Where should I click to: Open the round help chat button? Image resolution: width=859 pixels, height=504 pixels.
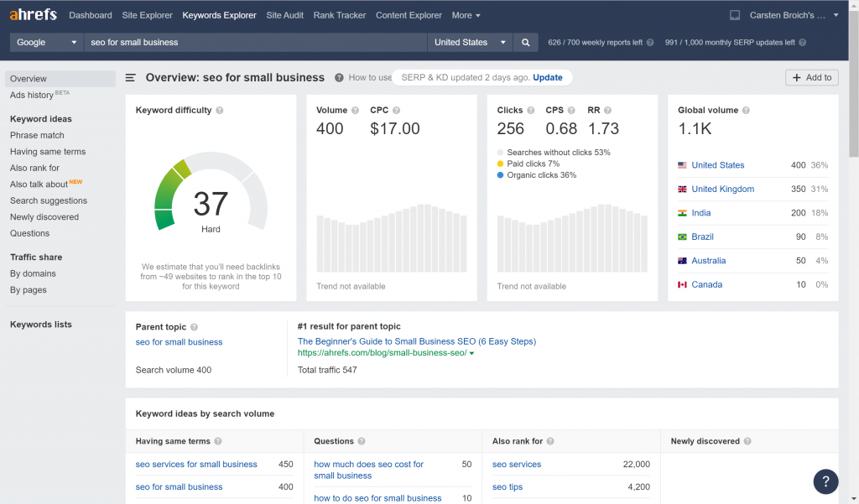click(x=825, y=481)
